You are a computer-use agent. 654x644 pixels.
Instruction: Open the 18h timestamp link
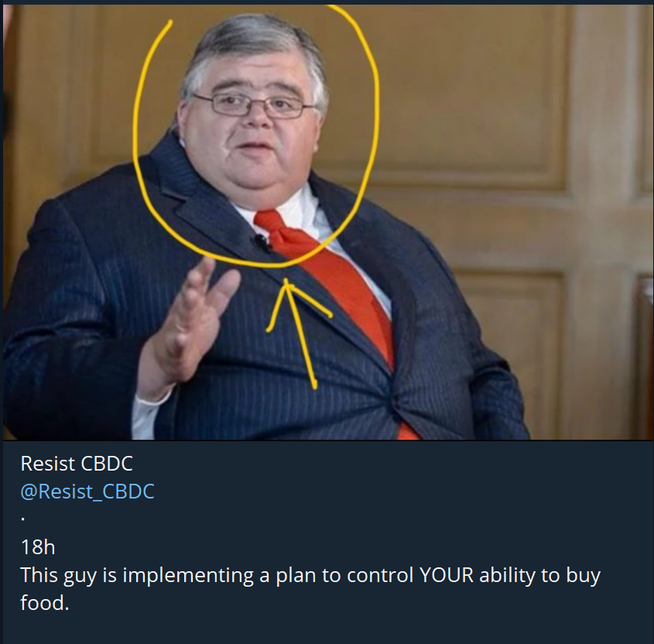pyautogui.click(x=38, y=547)
